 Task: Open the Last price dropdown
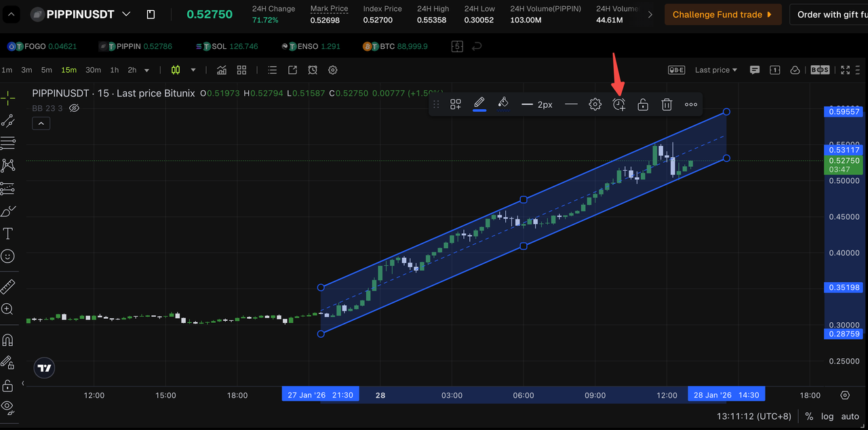(715, 69)
